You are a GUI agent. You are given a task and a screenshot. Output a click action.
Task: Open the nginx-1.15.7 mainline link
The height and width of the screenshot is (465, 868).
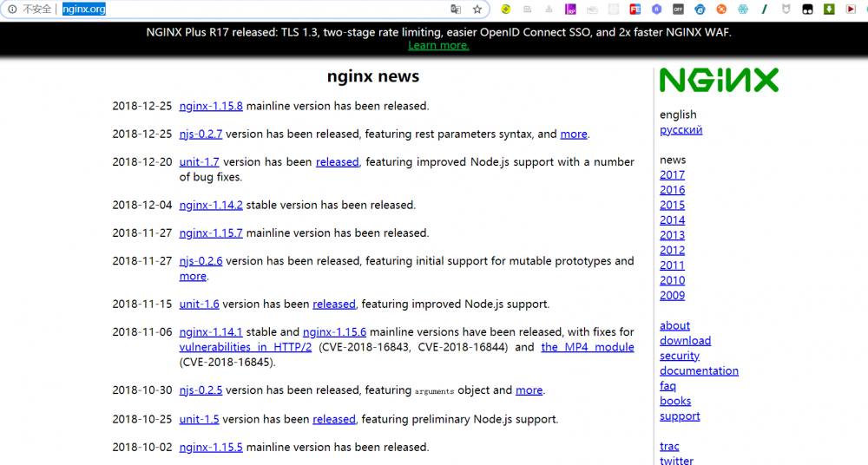pyautogui.click(x=211, y=233)
